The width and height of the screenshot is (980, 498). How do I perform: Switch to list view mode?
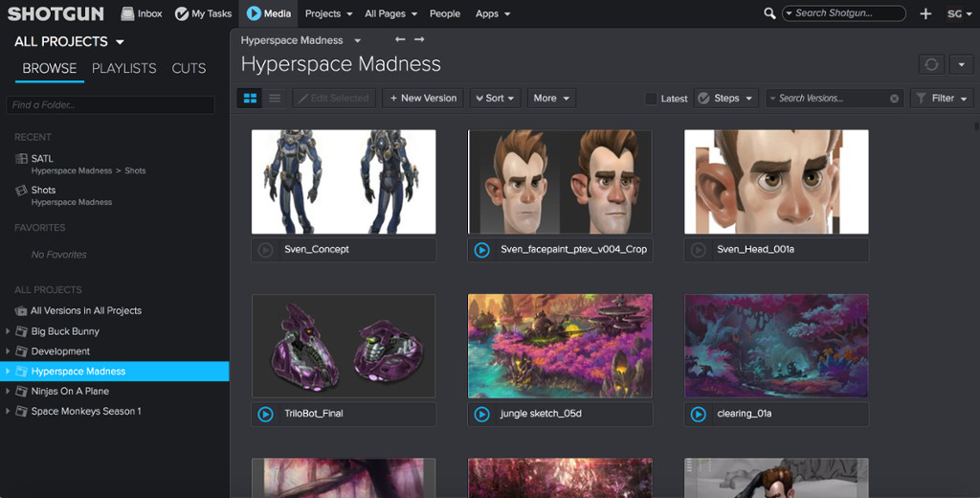(x=275, y=99)
